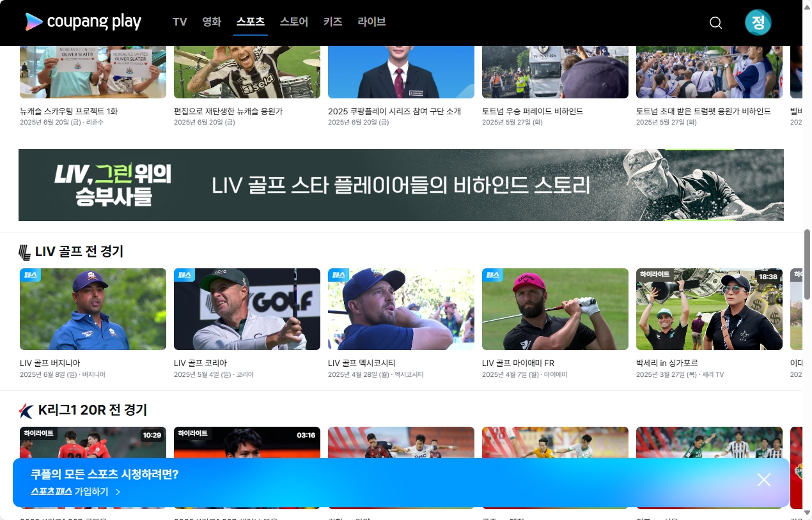Open 편집으로 재탄생한 뉴캐슬 응원가 title
Screen dimensions: 812x520
point(228,111)
